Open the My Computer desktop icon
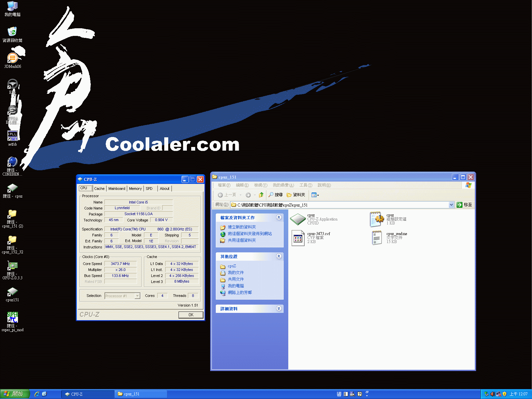This screenshot has height=399, width=532. tap(12, 9)
